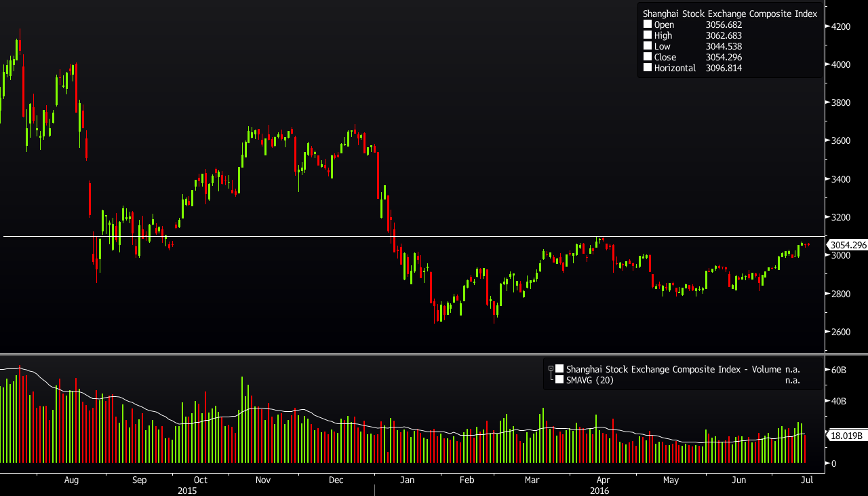
Task: Click the May label on time axis
Action: tap(671, 480)
